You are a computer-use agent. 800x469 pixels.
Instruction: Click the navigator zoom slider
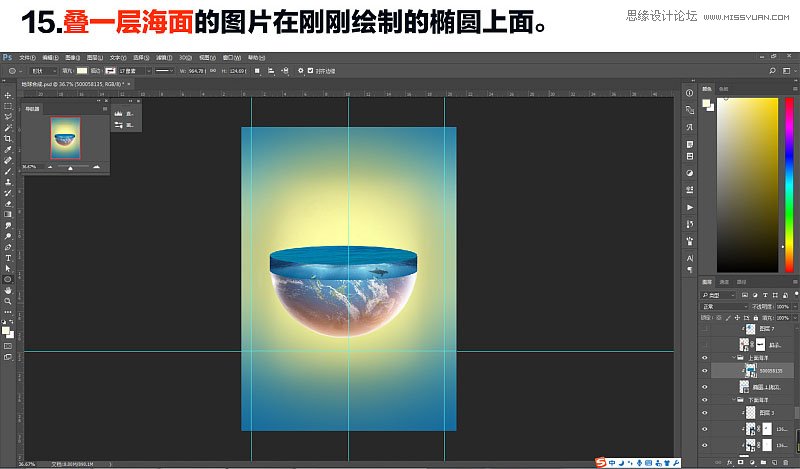(70, 167)
